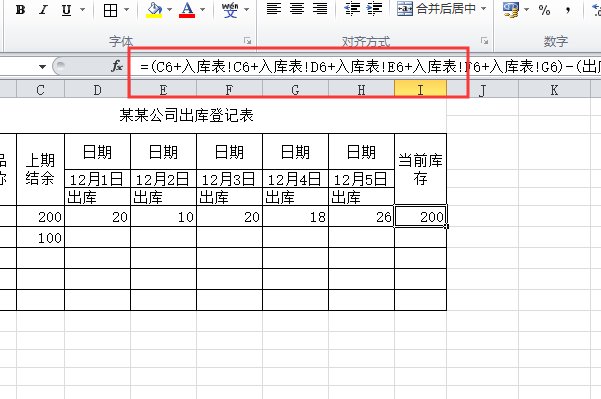This screenshot has width=601, height=399.
Task: Apply cell borders icon
Action: [110, 10]
